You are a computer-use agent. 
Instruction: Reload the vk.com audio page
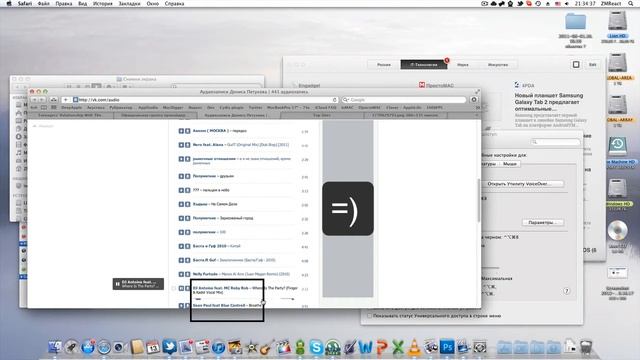click(334, 100)
